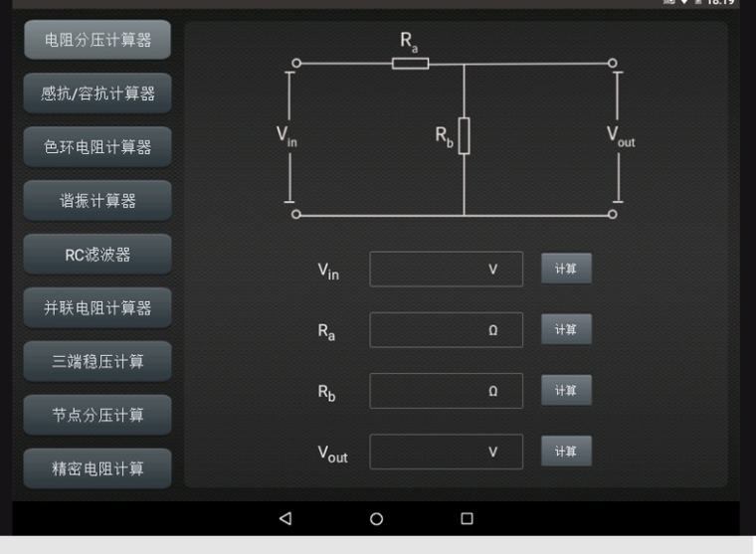Viewport: 756px width, 554px height.
Task: Open recent apps with square icon
Action: tap(467, 518)
